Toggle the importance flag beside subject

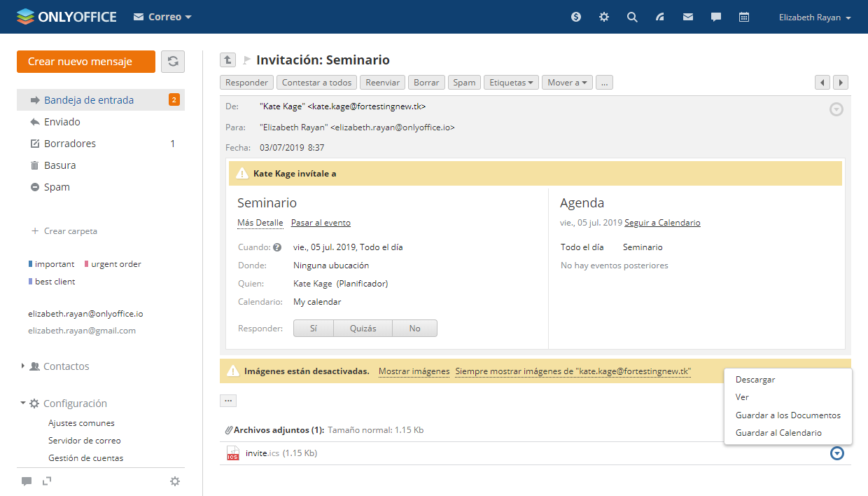[246, 60]
